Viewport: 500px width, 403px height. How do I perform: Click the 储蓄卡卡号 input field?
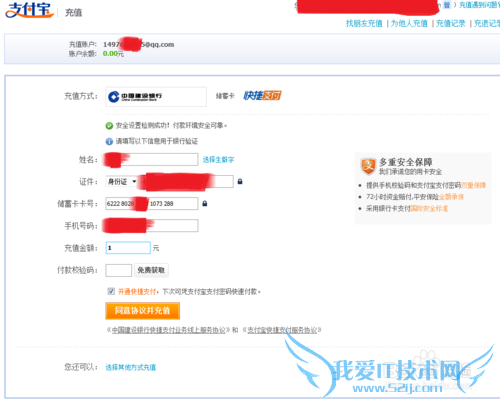(152, 203)
